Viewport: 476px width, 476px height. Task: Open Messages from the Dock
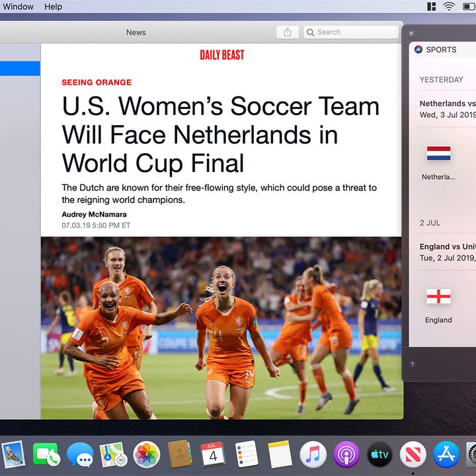pyautogui.click(x=80, y=454)
